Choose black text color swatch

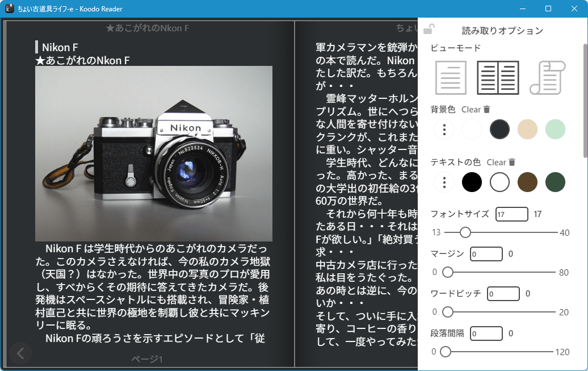[472, 182]
